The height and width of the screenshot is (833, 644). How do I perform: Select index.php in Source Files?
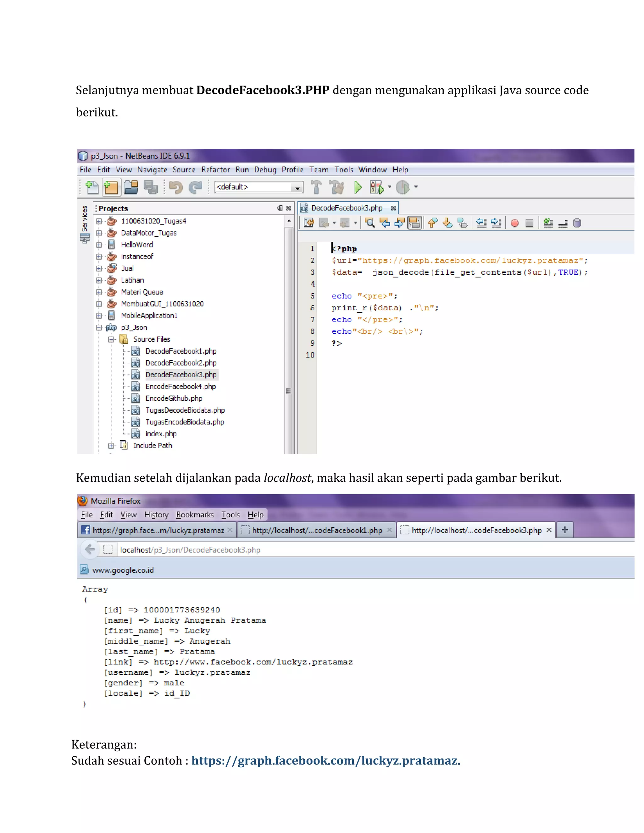[x=161, y=434]
